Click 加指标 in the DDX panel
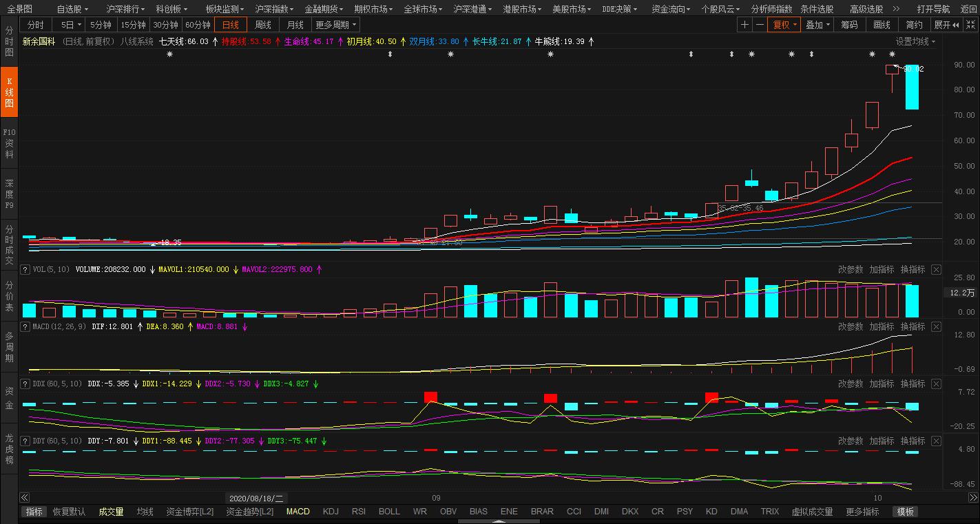980x524 pixels. click(x=882, y=384)
